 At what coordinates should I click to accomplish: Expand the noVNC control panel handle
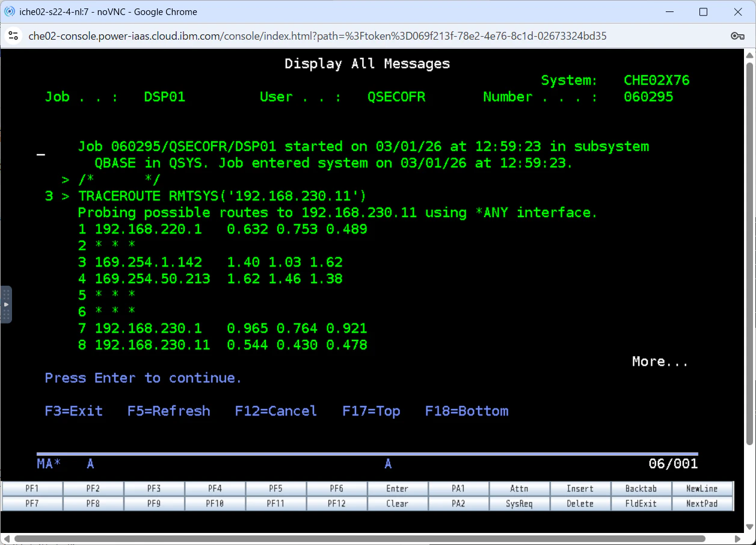(6, 304)
